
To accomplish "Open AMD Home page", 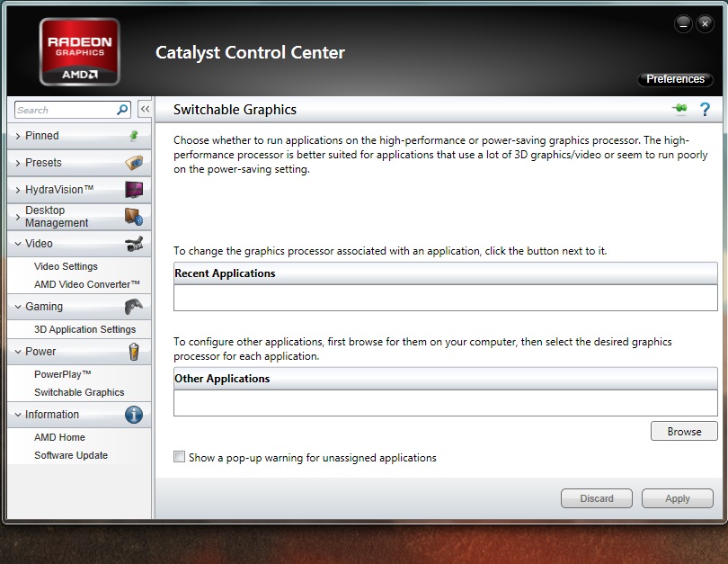I will pos(59,437).
